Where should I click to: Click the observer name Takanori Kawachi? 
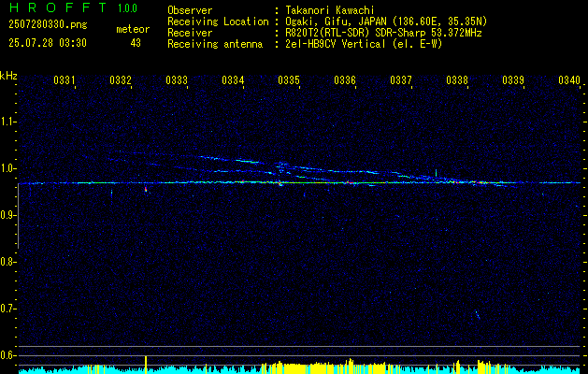tap(330, 10)
